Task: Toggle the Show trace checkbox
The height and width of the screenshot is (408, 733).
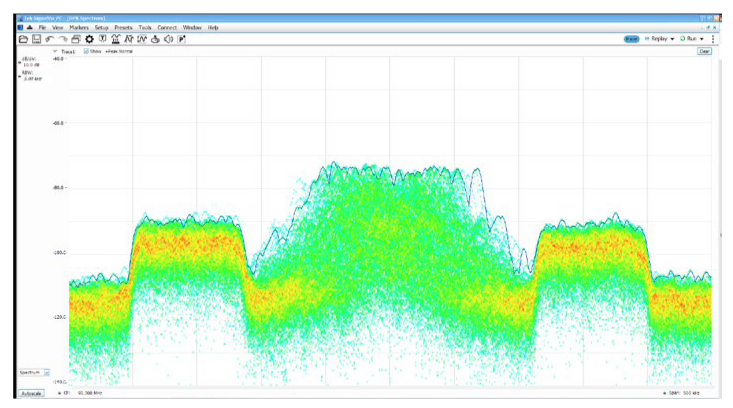Action: pyautogui.click(x=87, y=51)
